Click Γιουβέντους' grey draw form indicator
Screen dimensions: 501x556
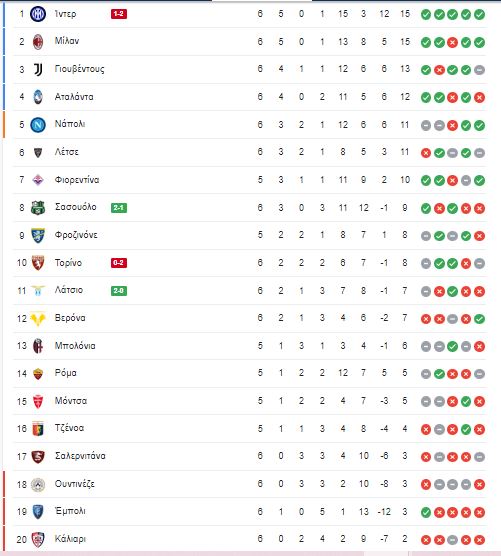click(x=479, y=70)
